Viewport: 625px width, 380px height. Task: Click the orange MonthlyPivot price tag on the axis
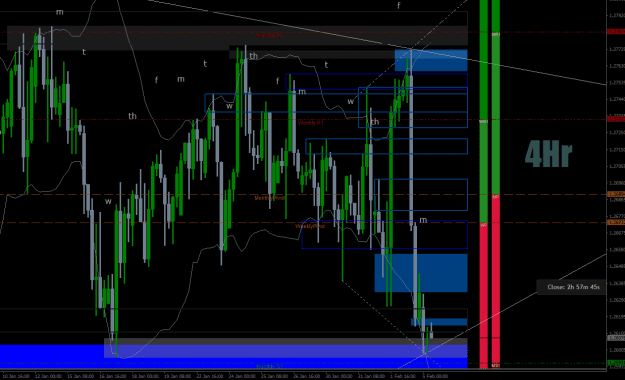point(616,194)
